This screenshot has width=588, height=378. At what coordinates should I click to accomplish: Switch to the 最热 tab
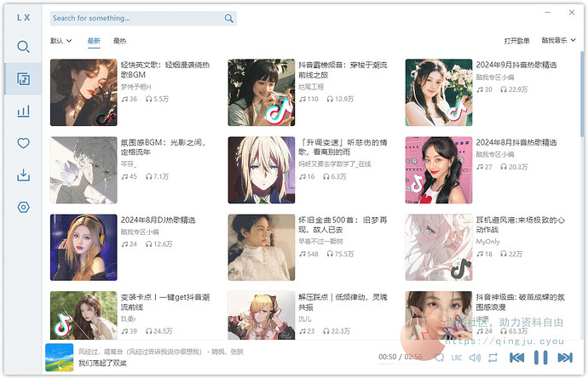(x=119, y=41)
